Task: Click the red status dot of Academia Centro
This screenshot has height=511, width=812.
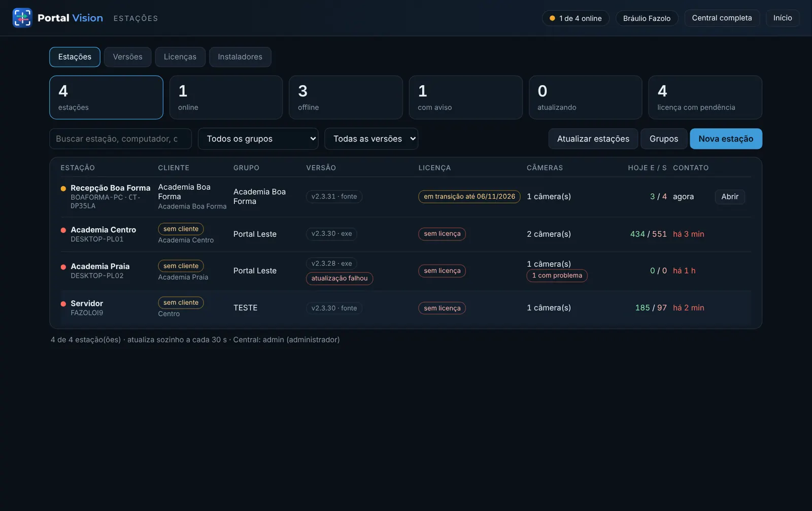Action: (x=63, y=230)
